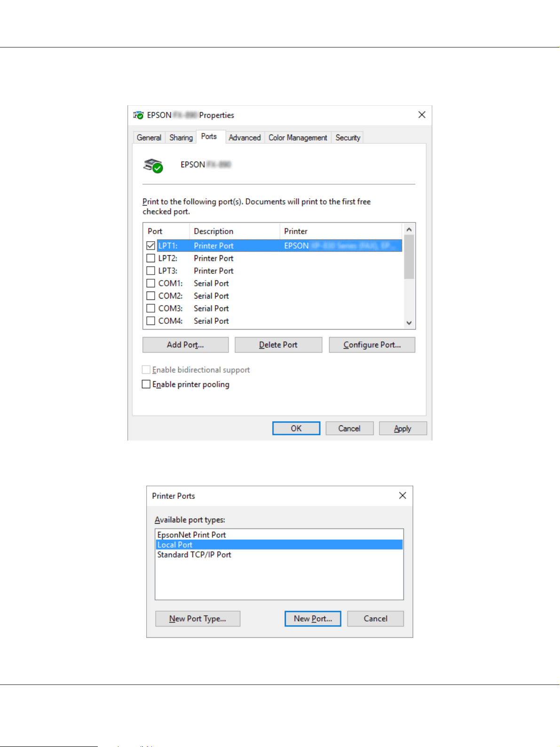Uncheck the LPT1 port checkbox
Screen dimensions: 560x747
[150, 245]
